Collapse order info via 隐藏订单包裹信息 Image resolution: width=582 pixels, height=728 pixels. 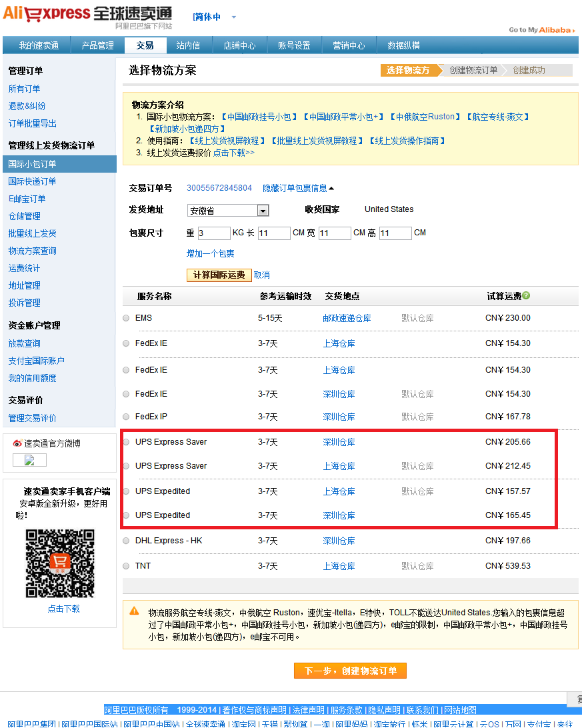[x=298, y=188]
